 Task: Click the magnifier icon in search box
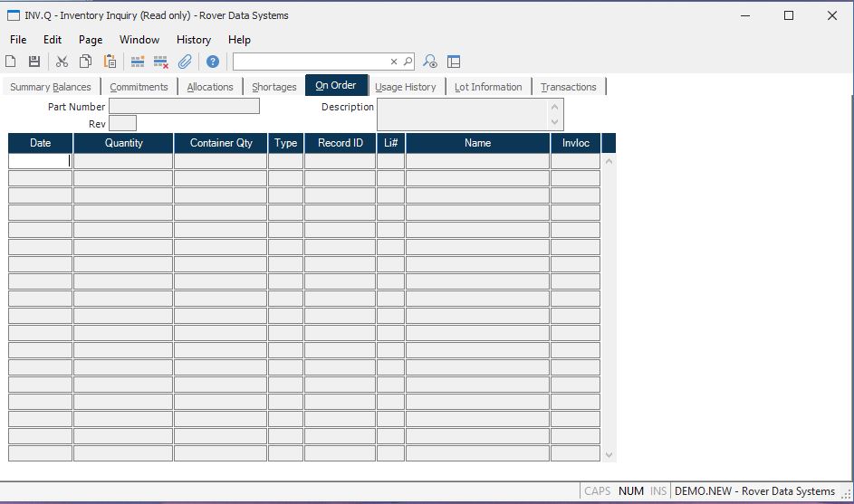tap(408, 62)
